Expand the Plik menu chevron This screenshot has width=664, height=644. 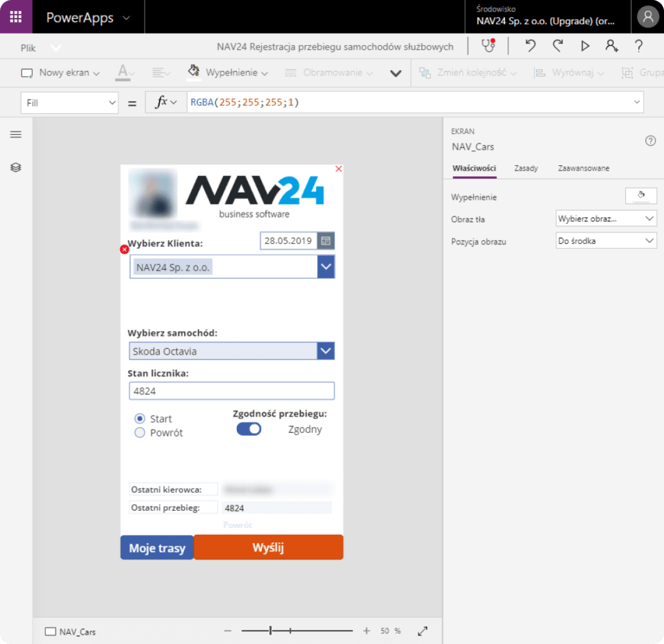tap(56, 47)
